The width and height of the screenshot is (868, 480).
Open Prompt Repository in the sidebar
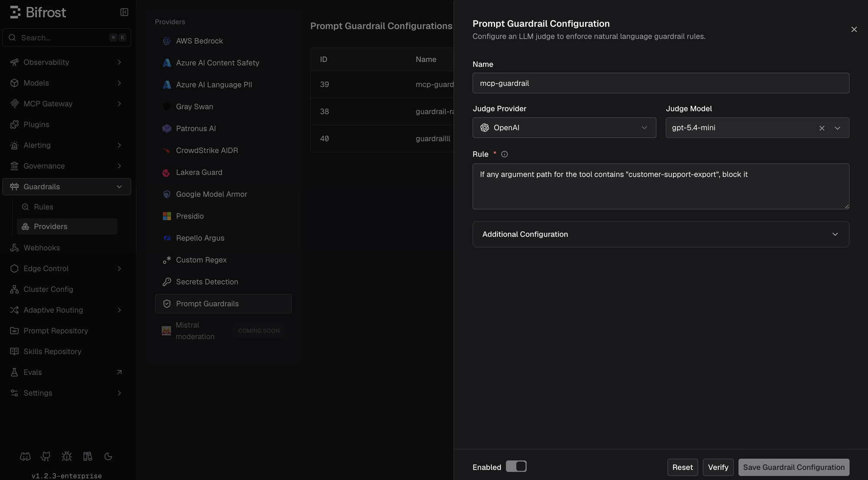coord(66,331)
